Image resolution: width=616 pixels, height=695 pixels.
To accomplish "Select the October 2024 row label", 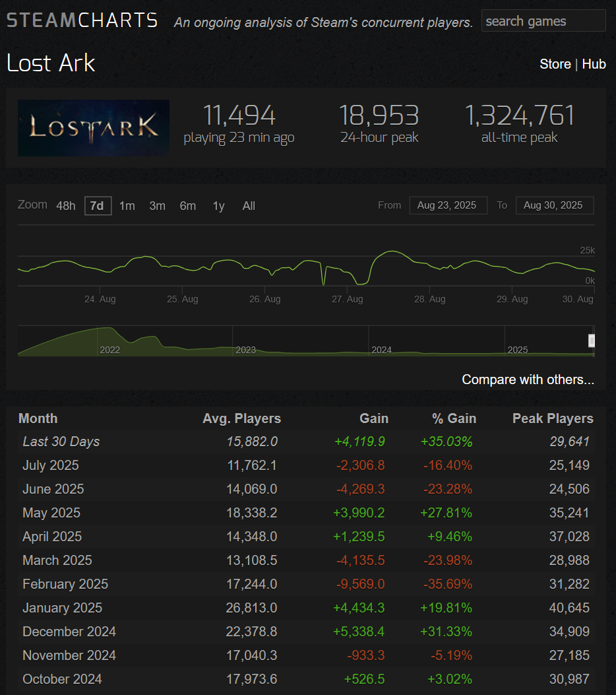I will tap(62, 679).
